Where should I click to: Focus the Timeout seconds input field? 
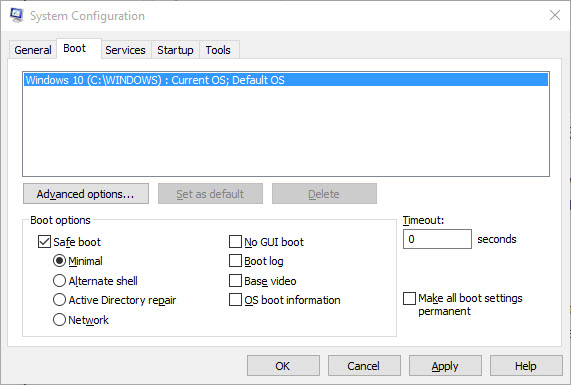point(437,239)
